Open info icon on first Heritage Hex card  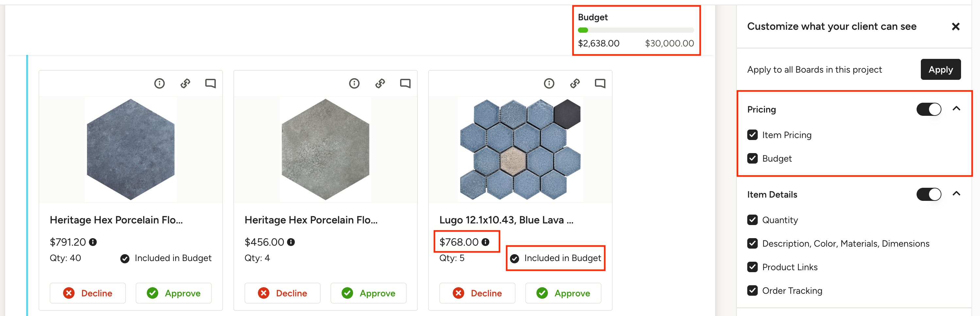[x=160, y=83]
